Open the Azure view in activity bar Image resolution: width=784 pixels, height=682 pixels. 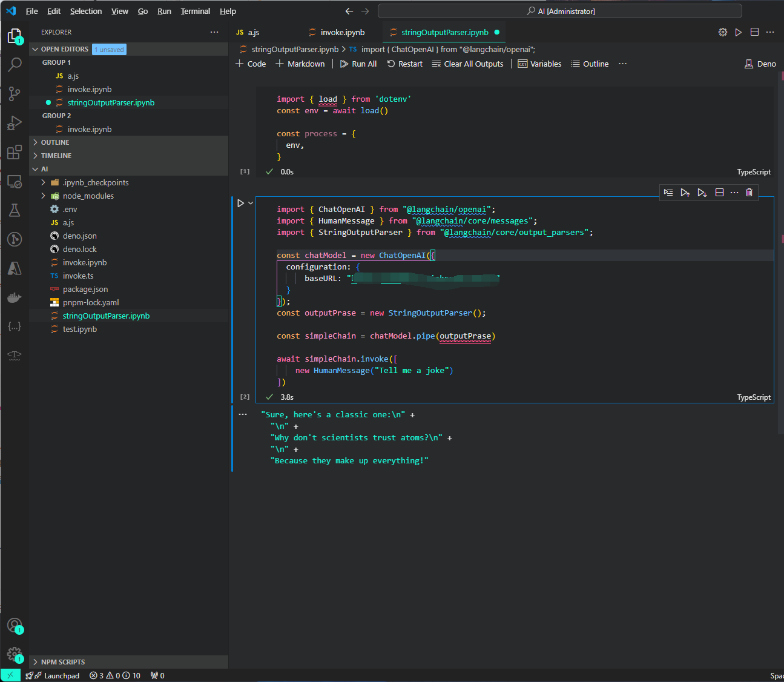[x=15, y=268]
